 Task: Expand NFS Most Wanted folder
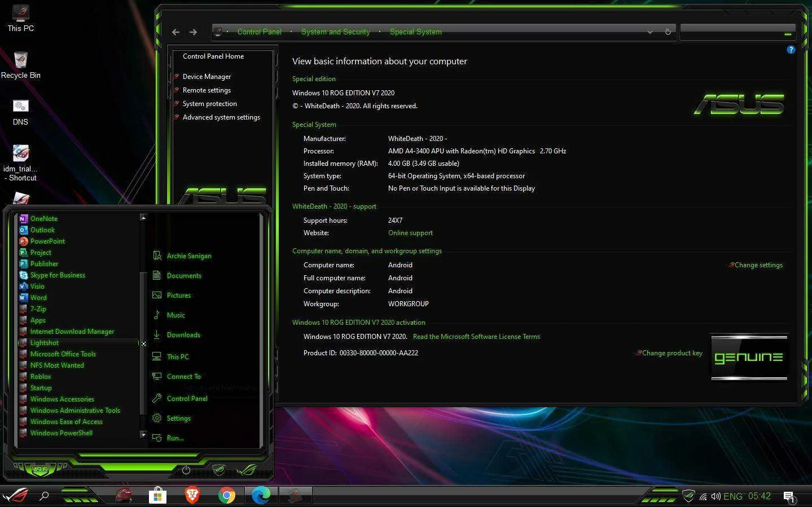pyautogui.click(x=51, y=365)
